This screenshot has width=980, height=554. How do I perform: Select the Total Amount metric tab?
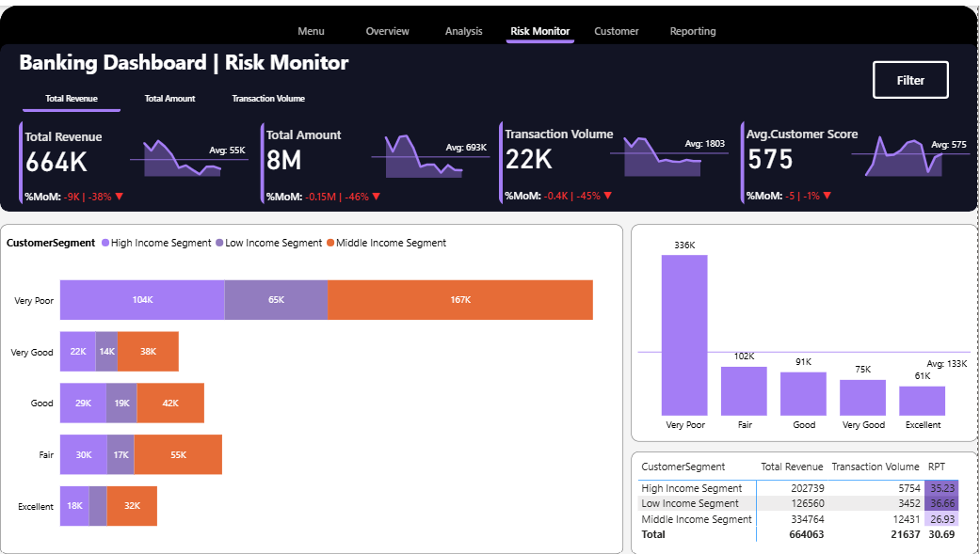click(x=170, y=98)
